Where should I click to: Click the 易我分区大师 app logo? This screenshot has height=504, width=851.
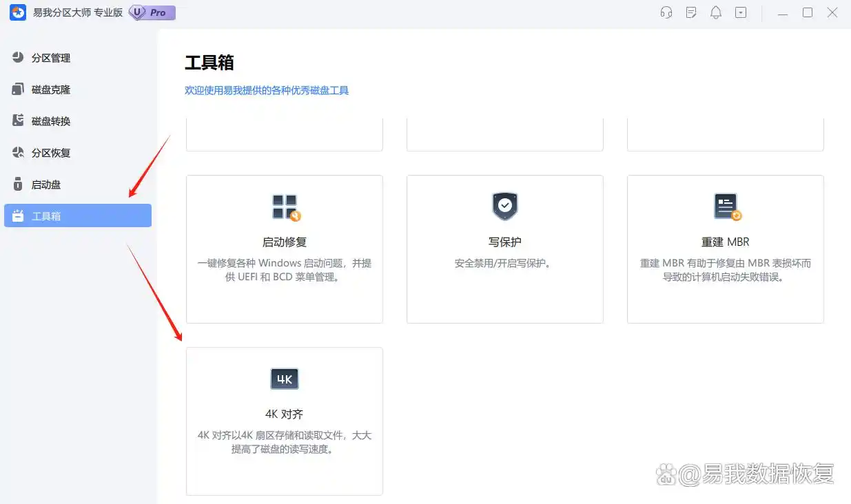coord(17,12)
